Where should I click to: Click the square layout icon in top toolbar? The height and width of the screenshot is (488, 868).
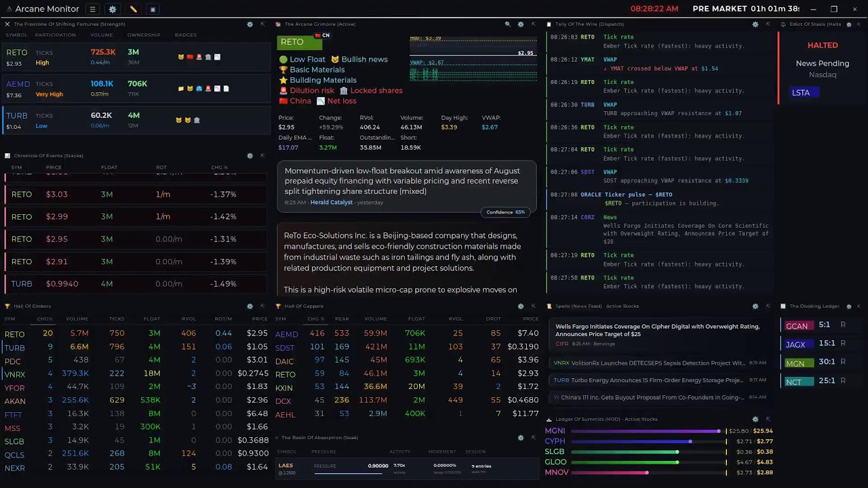click(x=153, y=9)
